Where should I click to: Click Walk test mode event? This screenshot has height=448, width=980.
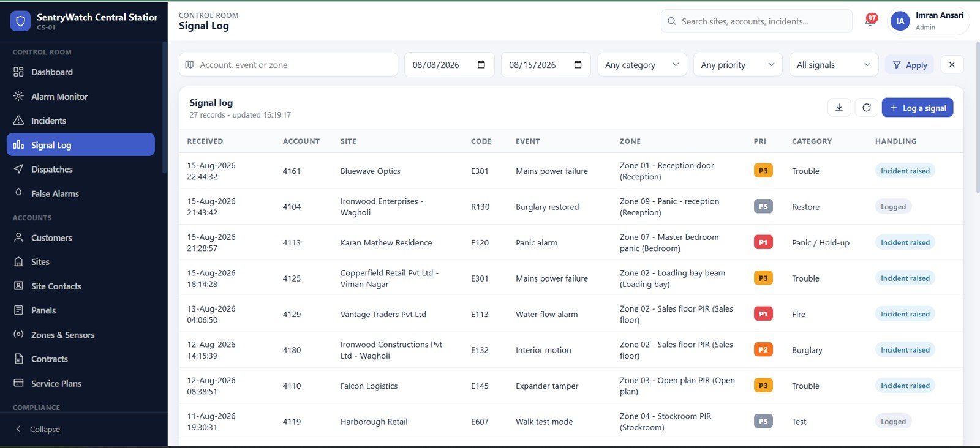544,421
